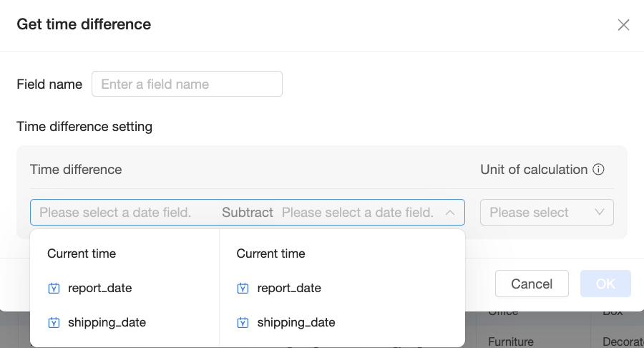
Task: Click calendar icon beside shipping_date in second list
Action: 243,323
